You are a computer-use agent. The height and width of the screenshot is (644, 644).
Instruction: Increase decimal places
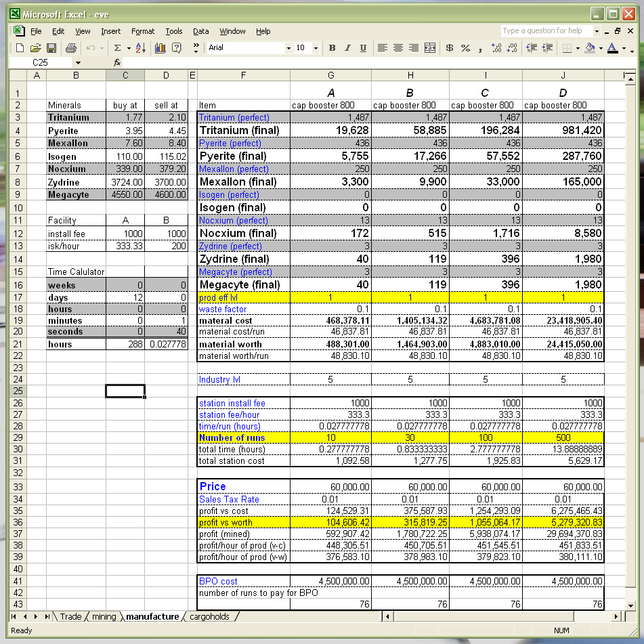click(x=496, y=48)
